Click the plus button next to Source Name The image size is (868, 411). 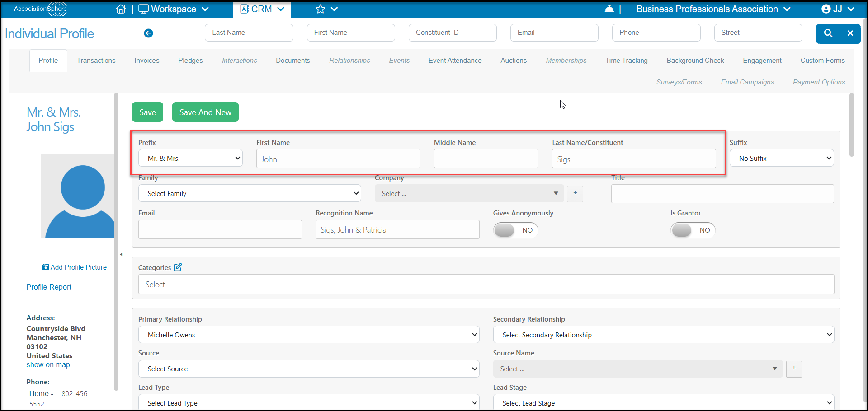794,369
